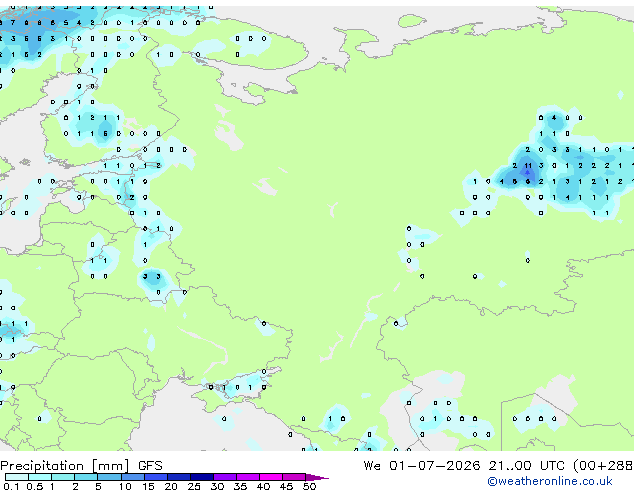Screen dimensions: 634x490
Task: Click the '0.1' legend scale label
Action: pyautogui.click(x=11, y=486)
